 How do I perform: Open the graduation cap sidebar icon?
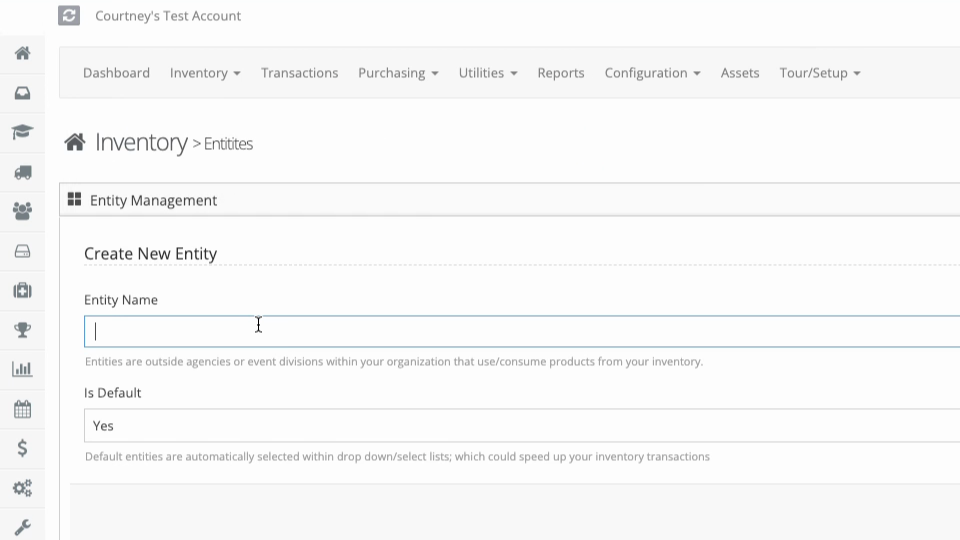[x=23, y=132]
